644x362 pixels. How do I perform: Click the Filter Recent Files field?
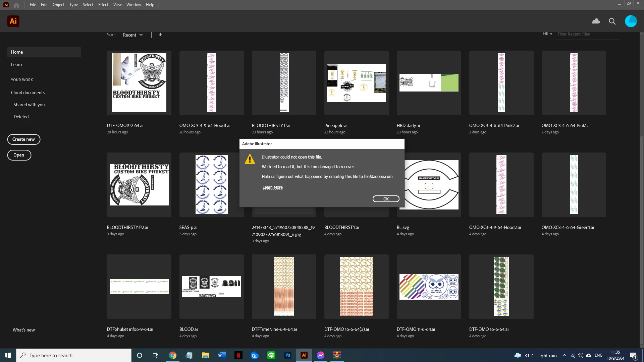pyautogui.click(x=588, y=34)
